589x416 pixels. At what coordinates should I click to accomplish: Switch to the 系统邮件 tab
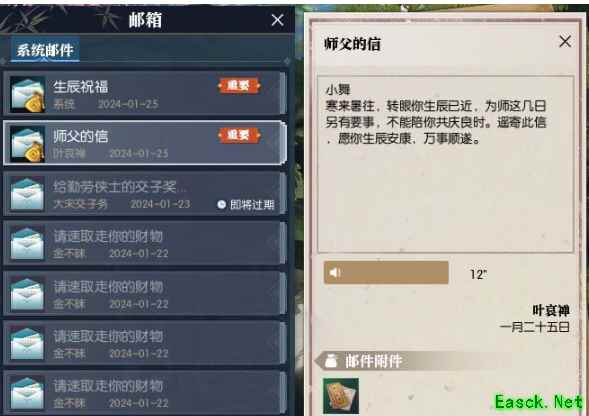click(45, 50)
